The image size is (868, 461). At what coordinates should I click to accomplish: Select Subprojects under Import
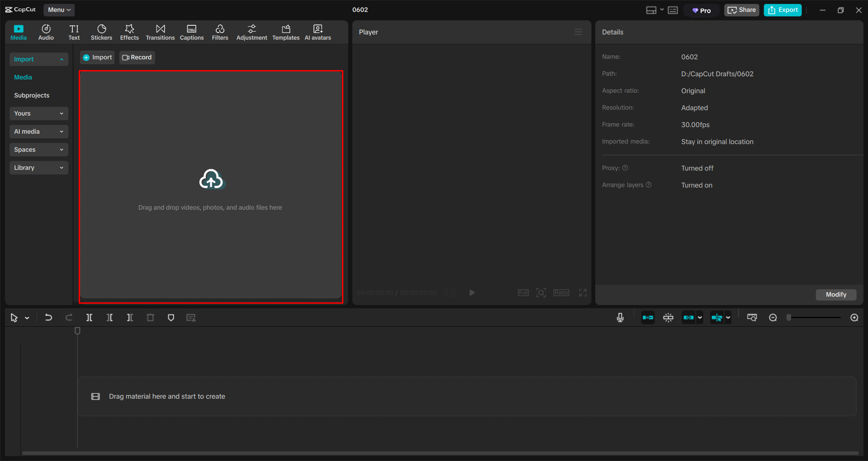[x=31, y=95]
